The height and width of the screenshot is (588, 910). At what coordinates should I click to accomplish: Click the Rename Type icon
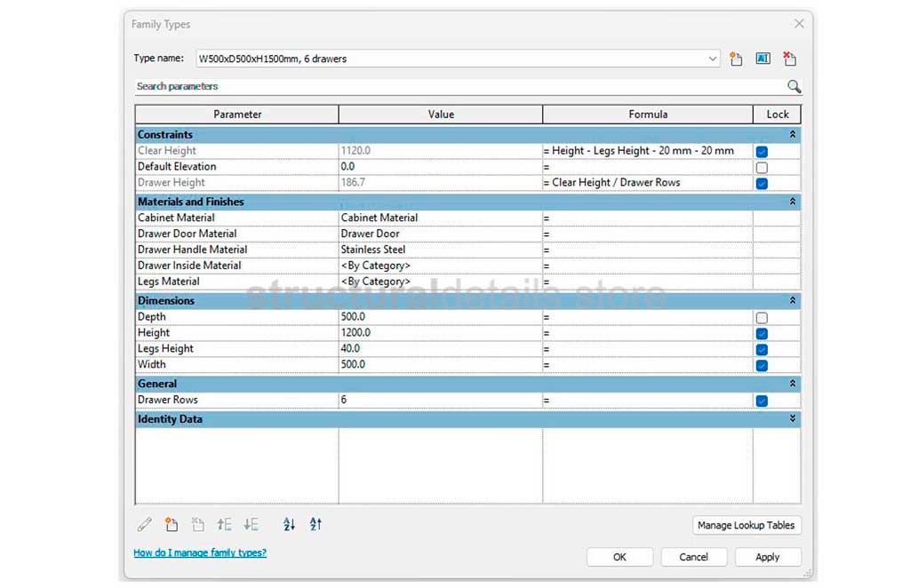(762, 60)
